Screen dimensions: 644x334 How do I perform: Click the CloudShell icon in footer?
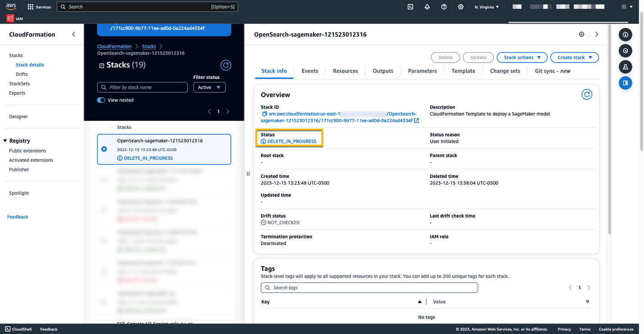tap(8, 329)
